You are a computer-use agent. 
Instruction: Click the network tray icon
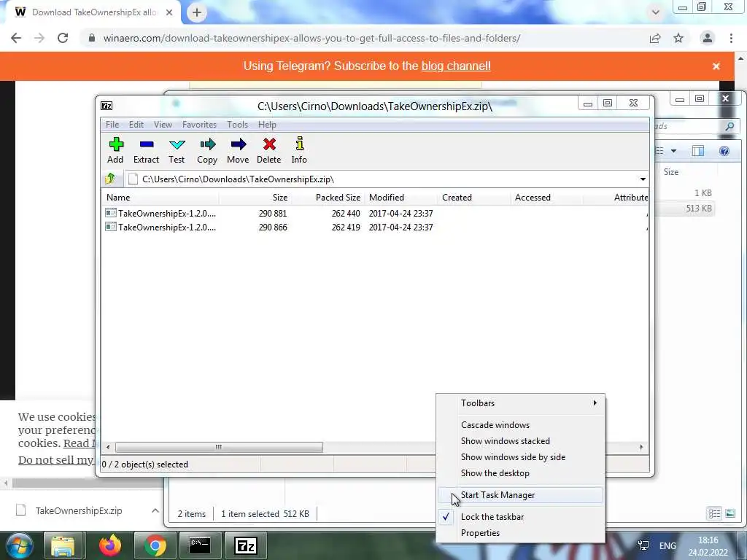643,545
